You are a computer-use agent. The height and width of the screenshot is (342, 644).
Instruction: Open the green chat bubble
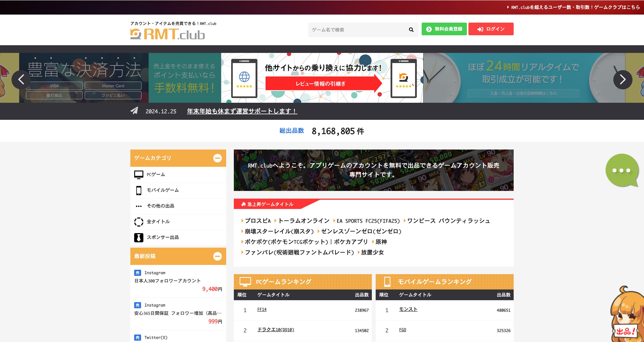pyautogui.click(x=622, y=170)
